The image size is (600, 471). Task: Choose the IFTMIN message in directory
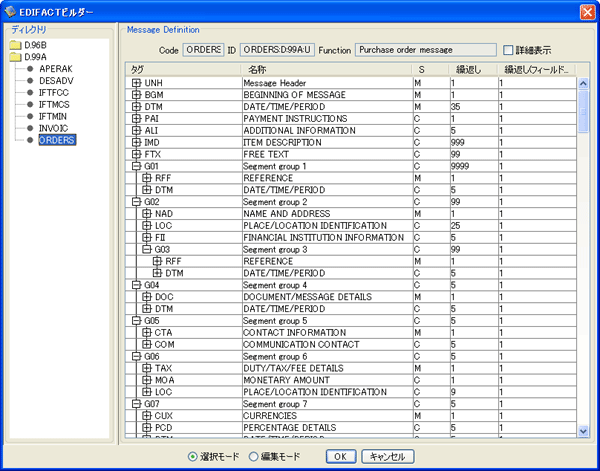(55, 116)
